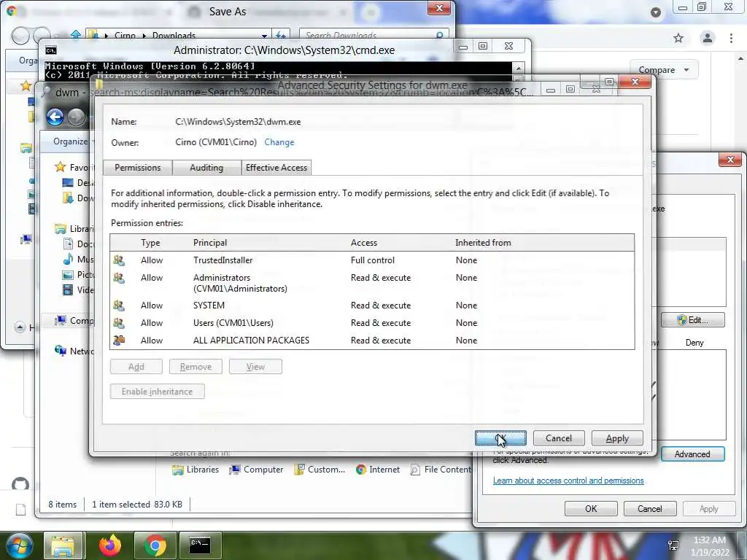Select Music library in navigation pane
Screen dimensions: 747x560
click(x=79, y=259)
